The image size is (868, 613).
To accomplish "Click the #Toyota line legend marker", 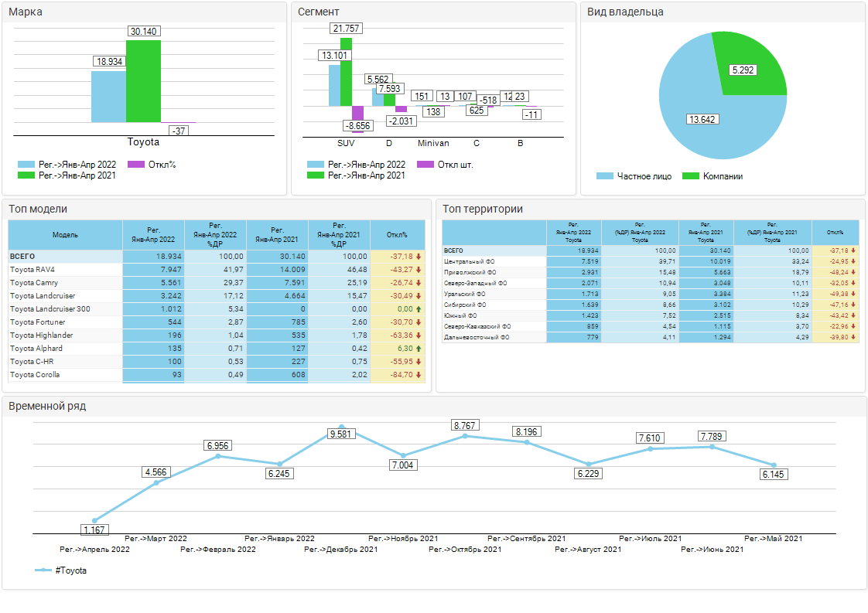I will (43, 570).
